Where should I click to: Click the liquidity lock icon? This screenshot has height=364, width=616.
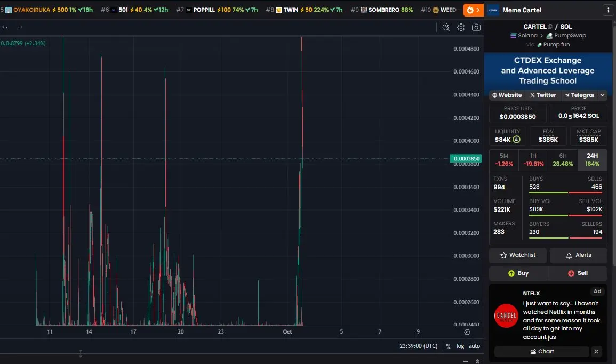(x=517, y=140)
